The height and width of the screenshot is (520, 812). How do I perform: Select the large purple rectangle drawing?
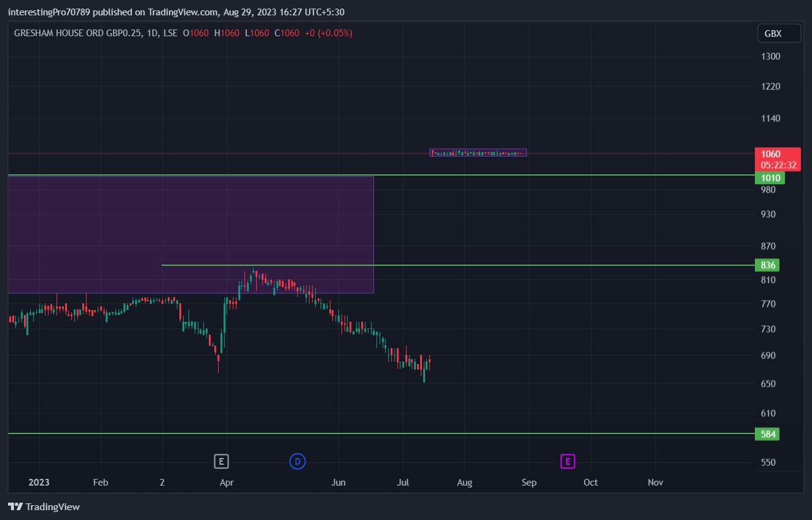pyautogui.click(x=191, y=235)
